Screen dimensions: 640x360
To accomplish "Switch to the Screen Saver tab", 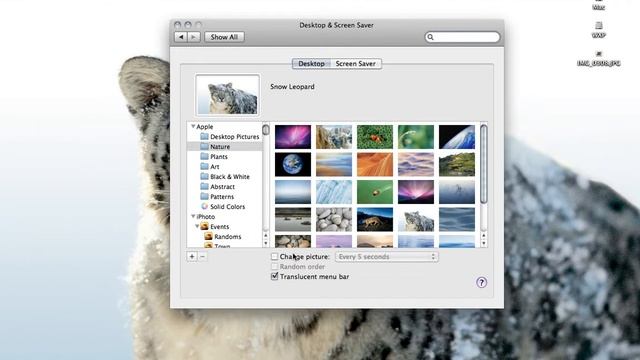I will pyautogui.click(x=356, y=64).
